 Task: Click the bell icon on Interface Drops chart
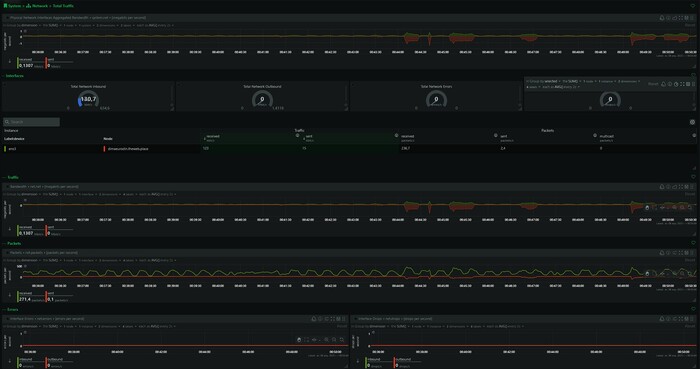point(662,319)
